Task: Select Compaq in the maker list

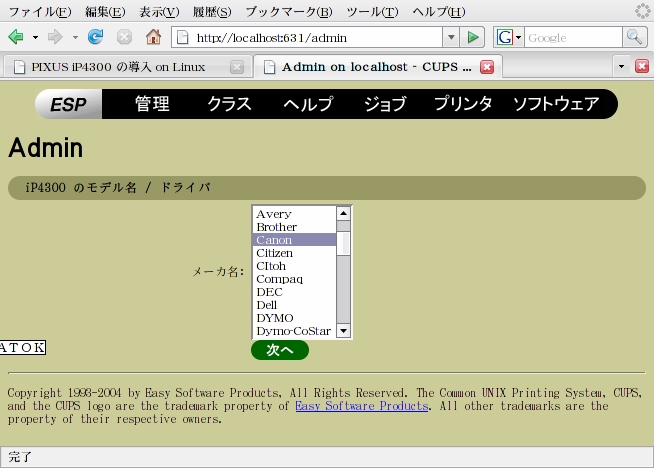Action: pos(294,279)
